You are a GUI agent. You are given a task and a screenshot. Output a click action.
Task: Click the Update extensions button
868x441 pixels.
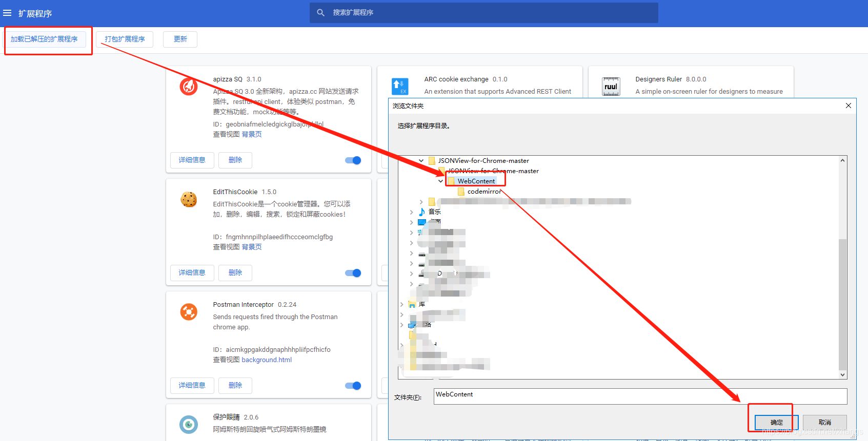[x=180, y=39]
